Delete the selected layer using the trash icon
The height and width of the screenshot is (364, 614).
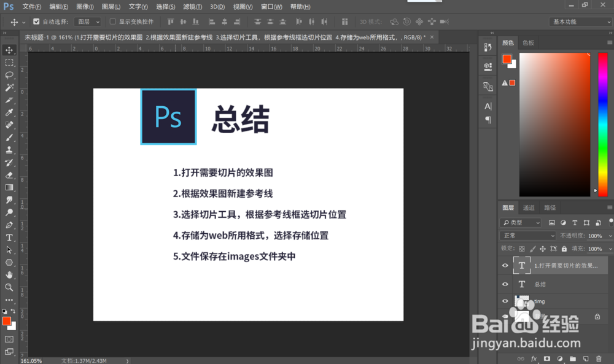pyautogui.click(x=599, y=358)
